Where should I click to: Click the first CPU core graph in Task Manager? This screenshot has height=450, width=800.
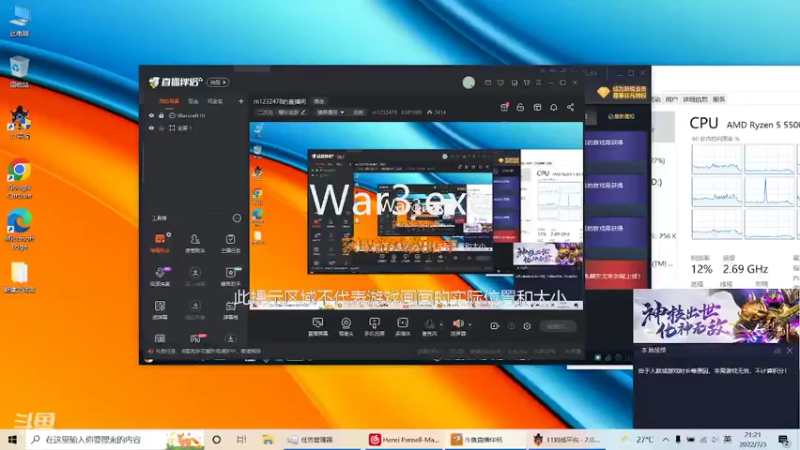(x=716, y=160)
